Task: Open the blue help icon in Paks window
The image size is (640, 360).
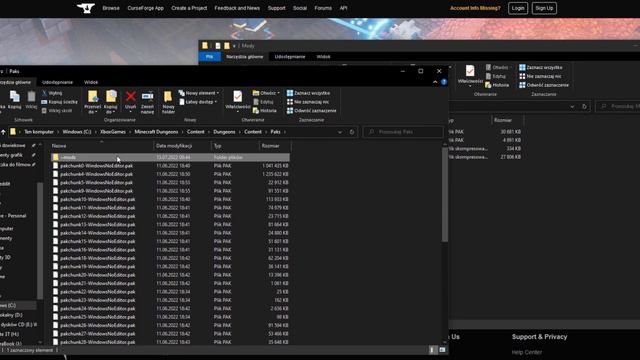Action: pos(444,82)
